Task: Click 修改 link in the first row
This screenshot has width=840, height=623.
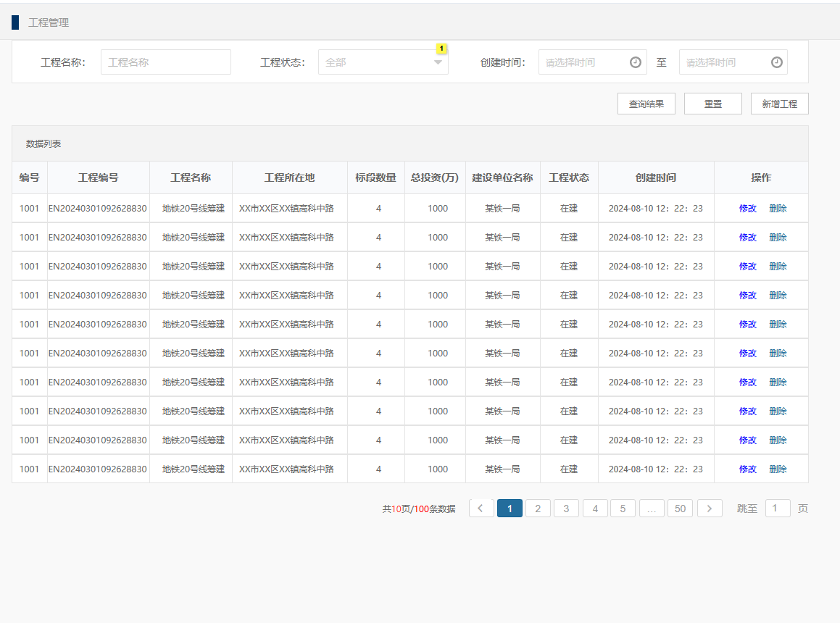Action: coord(747,209)
